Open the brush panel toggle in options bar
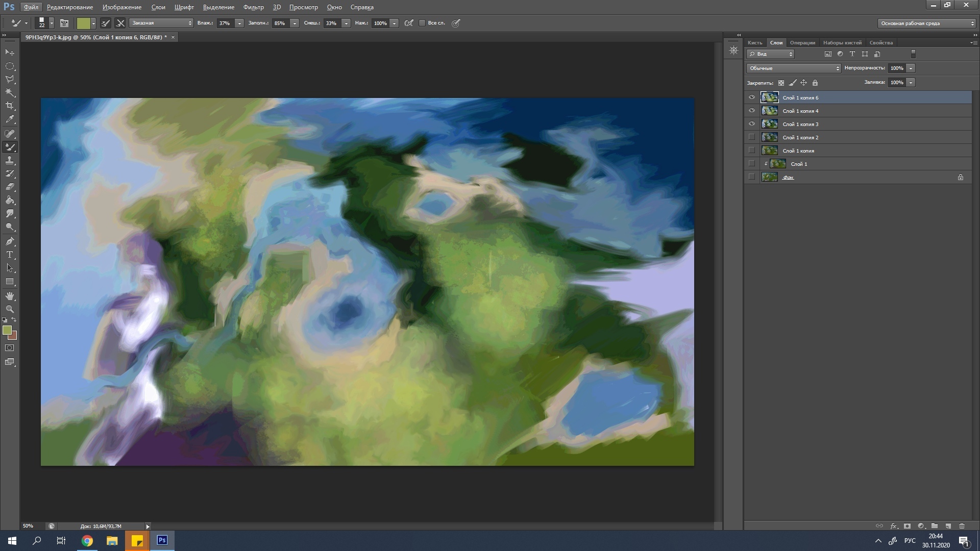This screenshot has height=551, width=980. pos(64,23)
